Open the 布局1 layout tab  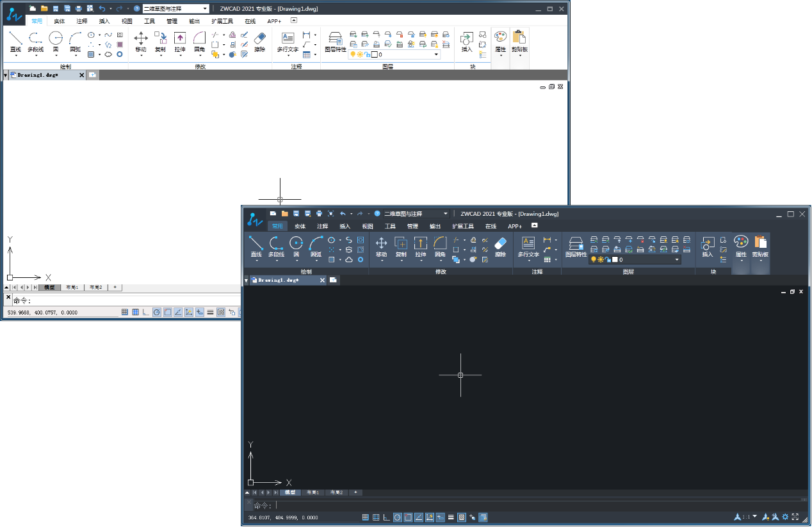pyautogui.click(x=313, y=492)
